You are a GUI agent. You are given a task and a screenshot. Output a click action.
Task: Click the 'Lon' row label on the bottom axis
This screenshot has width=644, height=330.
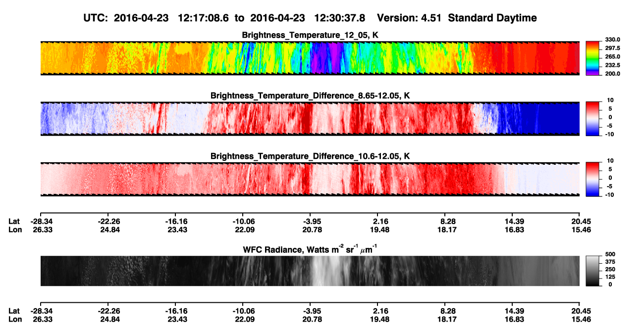click(x=15, y=320)
